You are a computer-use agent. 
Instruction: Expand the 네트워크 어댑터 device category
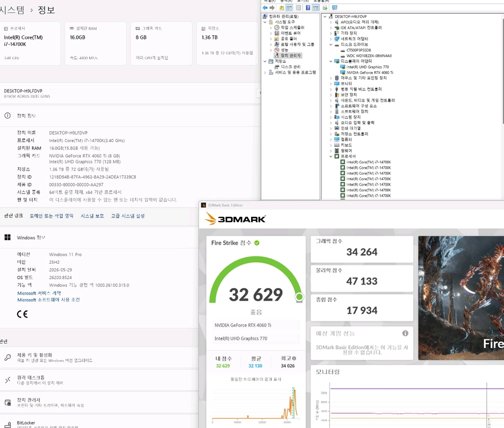click(330, 39)
